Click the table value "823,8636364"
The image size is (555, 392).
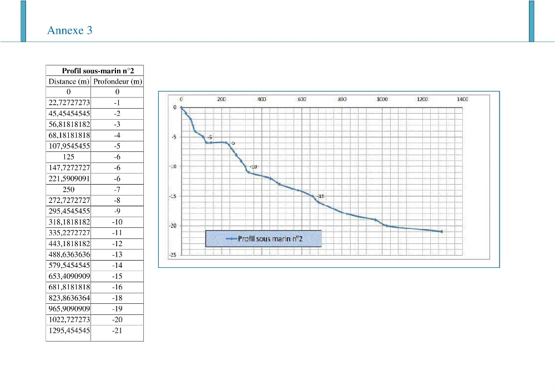click(x=69, y=298)
